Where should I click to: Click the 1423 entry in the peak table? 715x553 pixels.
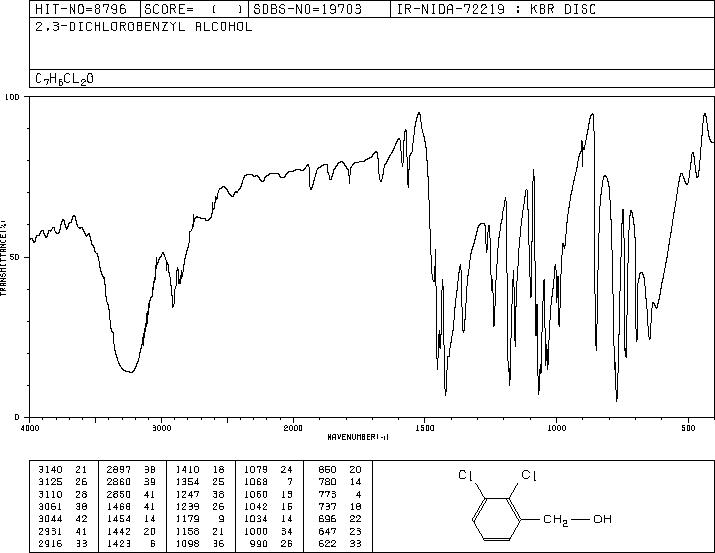[x=119, y=544]
